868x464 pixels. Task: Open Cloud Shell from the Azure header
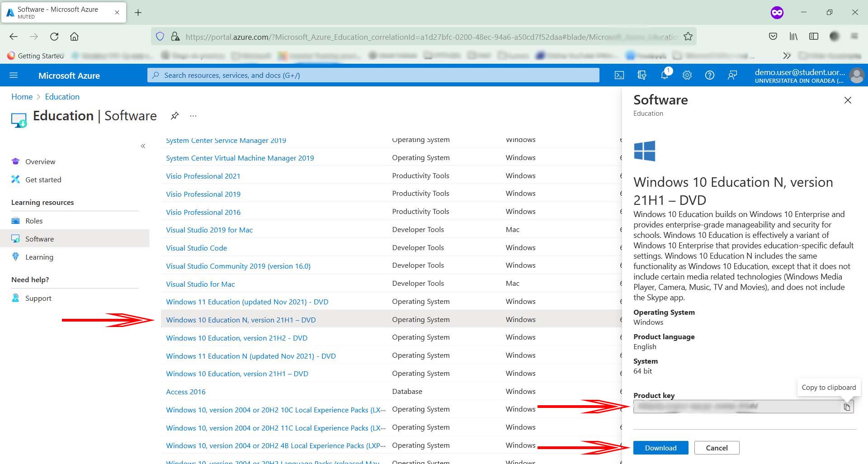click(x=619, y=75)
